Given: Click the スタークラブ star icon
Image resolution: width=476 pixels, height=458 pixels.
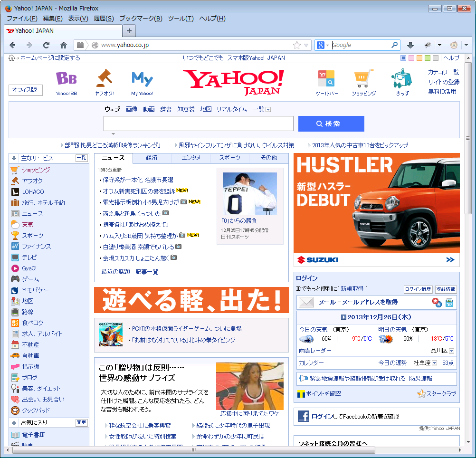Looking at the screenshot, I should [421, 394].
